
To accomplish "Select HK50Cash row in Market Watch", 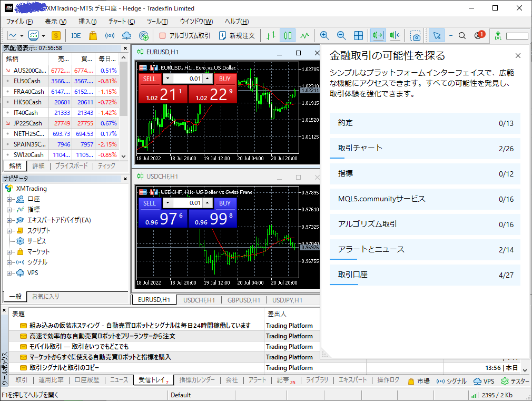I will (x=61, y=102).
